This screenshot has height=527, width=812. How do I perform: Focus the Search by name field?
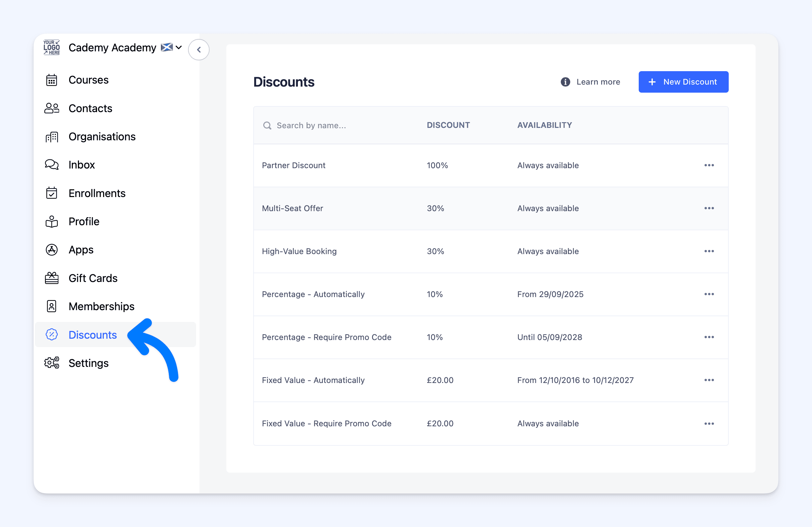pyautogui.click(x=311, y=126)
